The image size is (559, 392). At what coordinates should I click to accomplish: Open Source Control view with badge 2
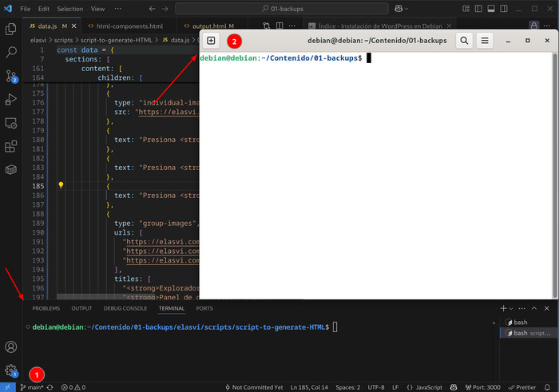tap(10, 76)
